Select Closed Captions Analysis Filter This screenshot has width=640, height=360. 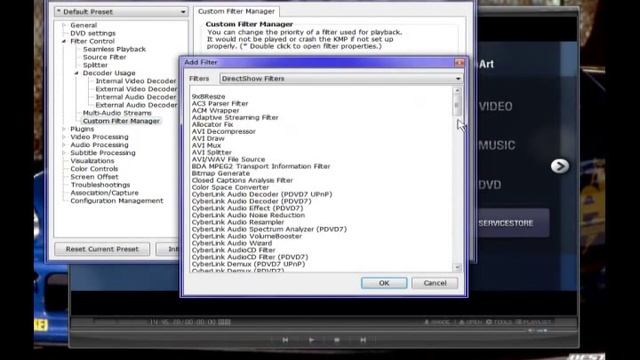[x=242, y=180]
